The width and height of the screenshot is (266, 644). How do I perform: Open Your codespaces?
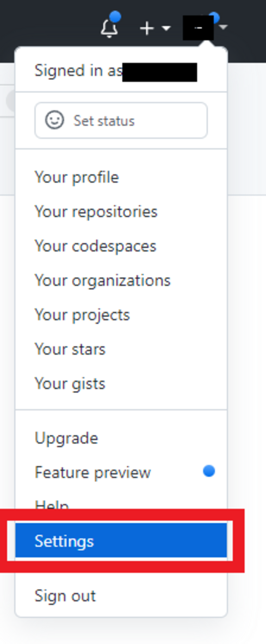click(95, 246)
